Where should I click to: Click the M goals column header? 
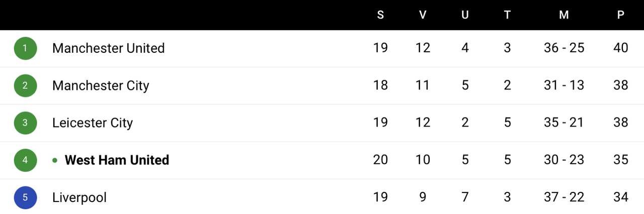[x=564, y=15]
